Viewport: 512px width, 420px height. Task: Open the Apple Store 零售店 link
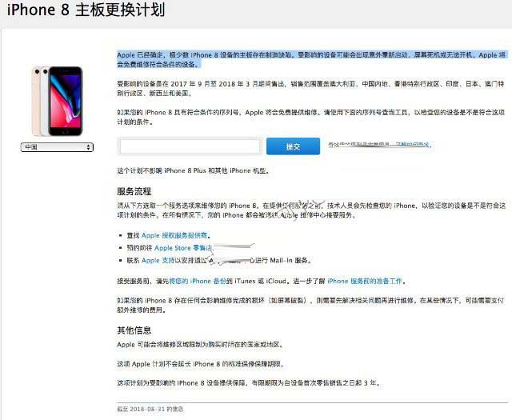[x=183, y=248]
